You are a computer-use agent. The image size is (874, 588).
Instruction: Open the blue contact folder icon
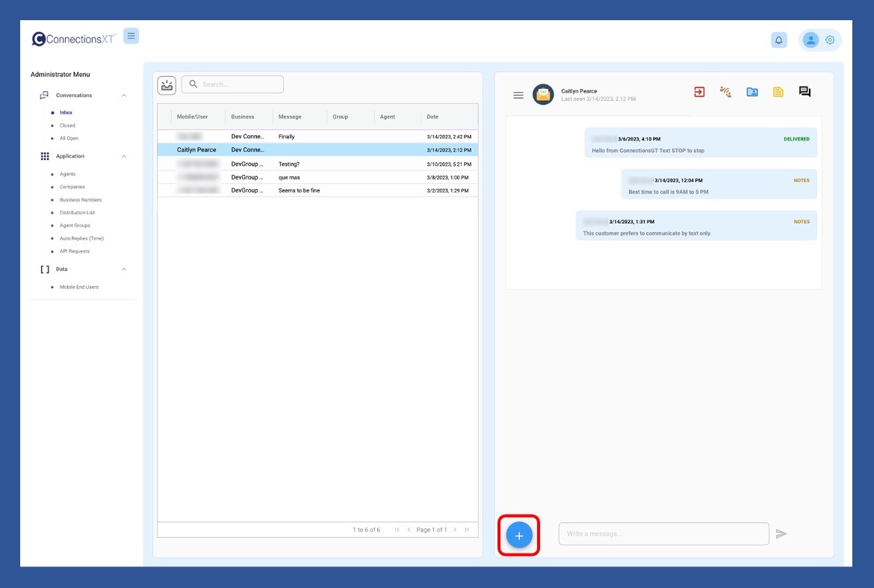pyautogui.click(x=752, y=92)
